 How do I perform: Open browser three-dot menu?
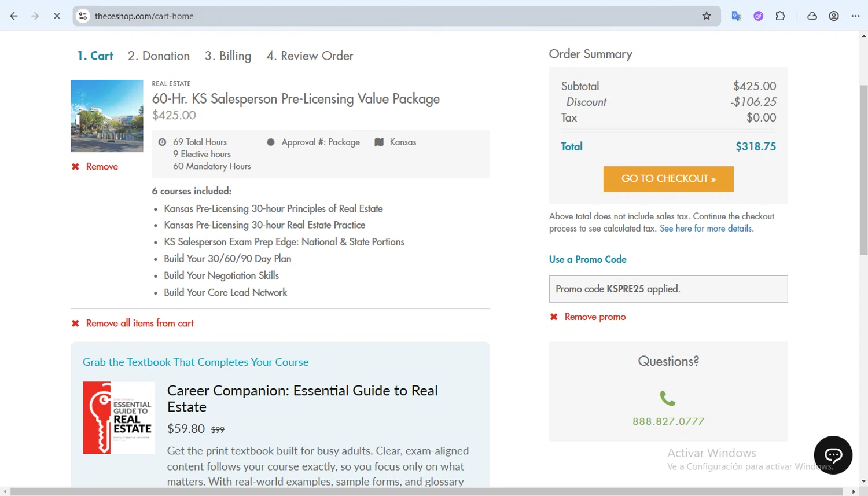click(856, 16)
